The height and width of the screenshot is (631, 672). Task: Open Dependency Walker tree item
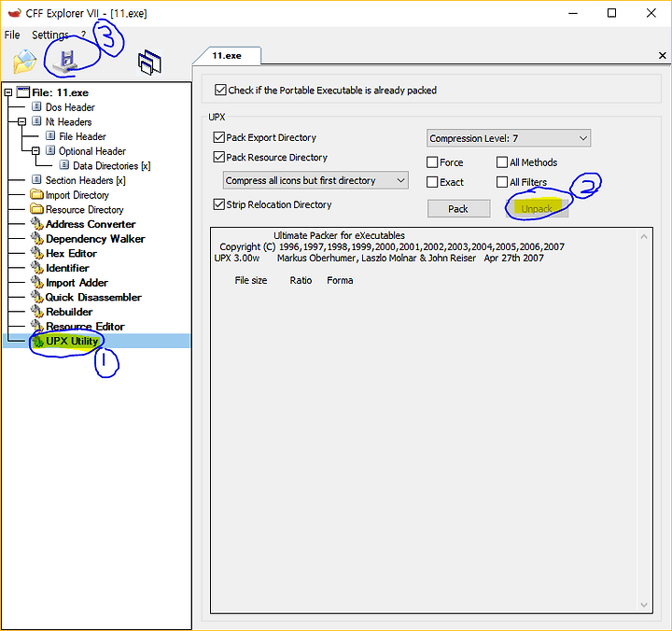pos(95,239)
